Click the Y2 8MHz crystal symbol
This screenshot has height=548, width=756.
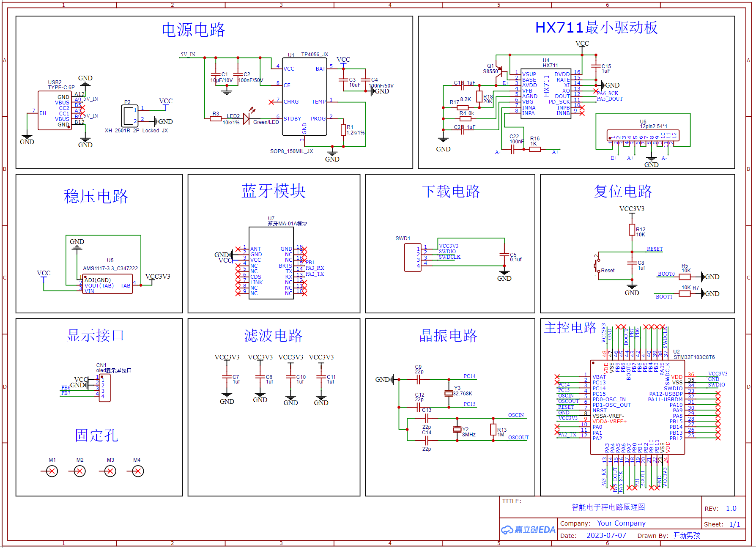point(457,430)
